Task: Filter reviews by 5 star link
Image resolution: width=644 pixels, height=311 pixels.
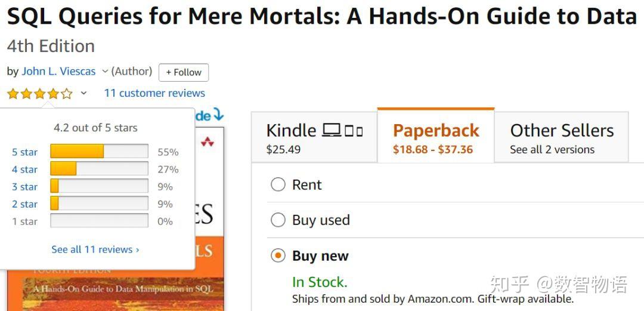Action: 24,152
